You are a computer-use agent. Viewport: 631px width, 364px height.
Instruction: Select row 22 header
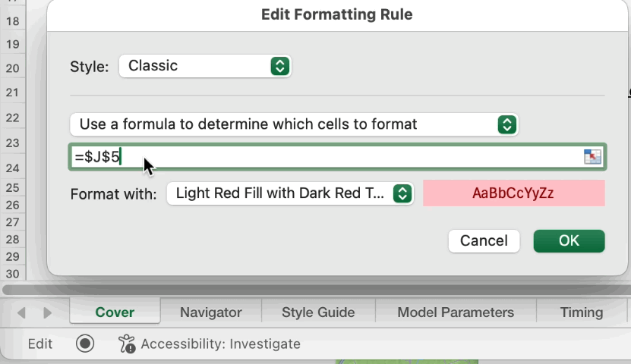point(12,118)
